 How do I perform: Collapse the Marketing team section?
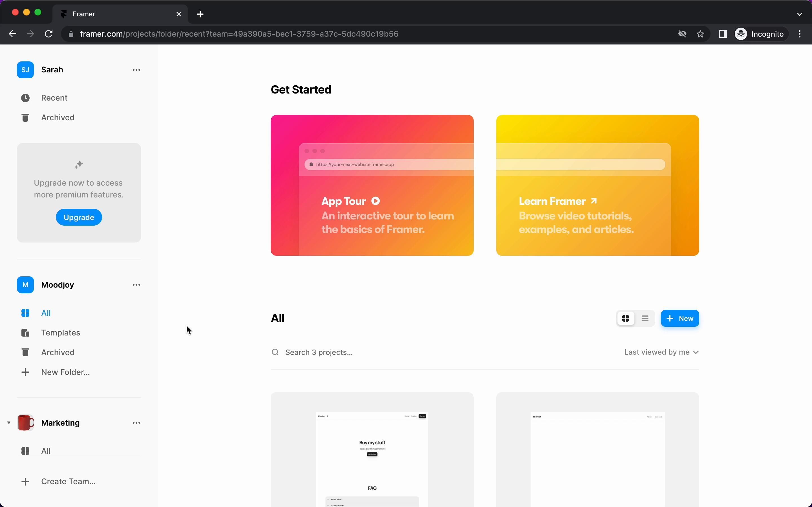pyautogui.click(x=9, y=423)
